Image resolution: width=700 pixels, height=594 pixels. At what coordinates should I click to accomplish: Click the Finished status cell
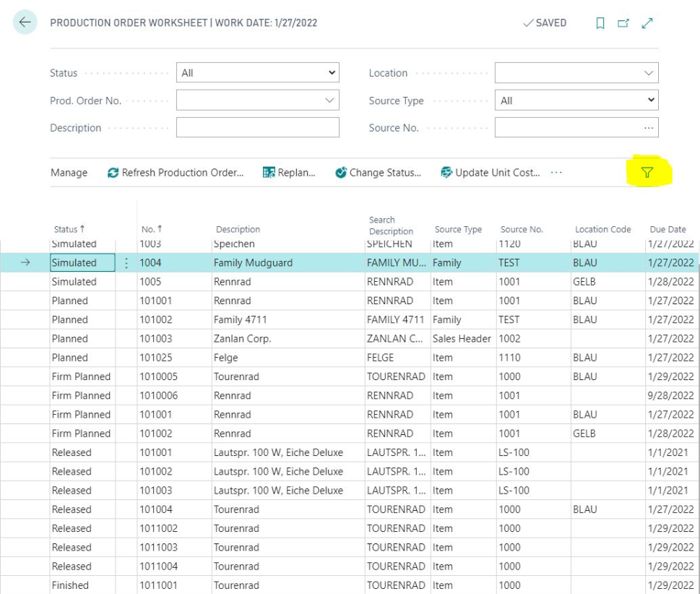[82, 585]
